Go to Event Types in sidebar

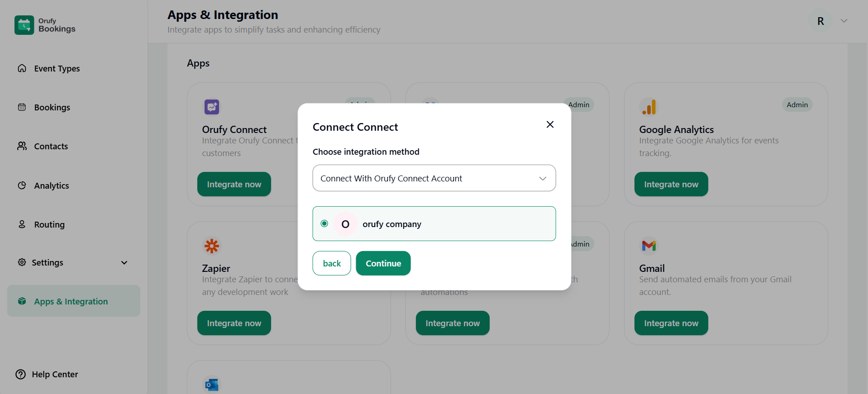pyautogui.click(x=57, y=69)
